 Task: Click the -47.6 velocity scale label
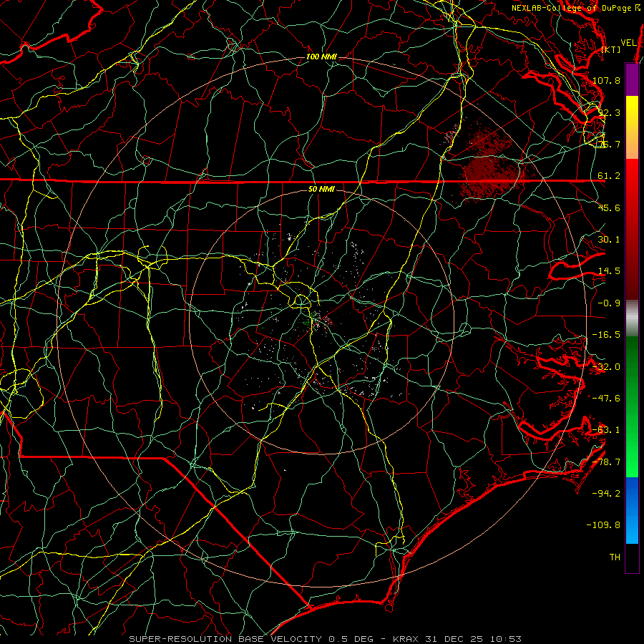coord(607,399)
